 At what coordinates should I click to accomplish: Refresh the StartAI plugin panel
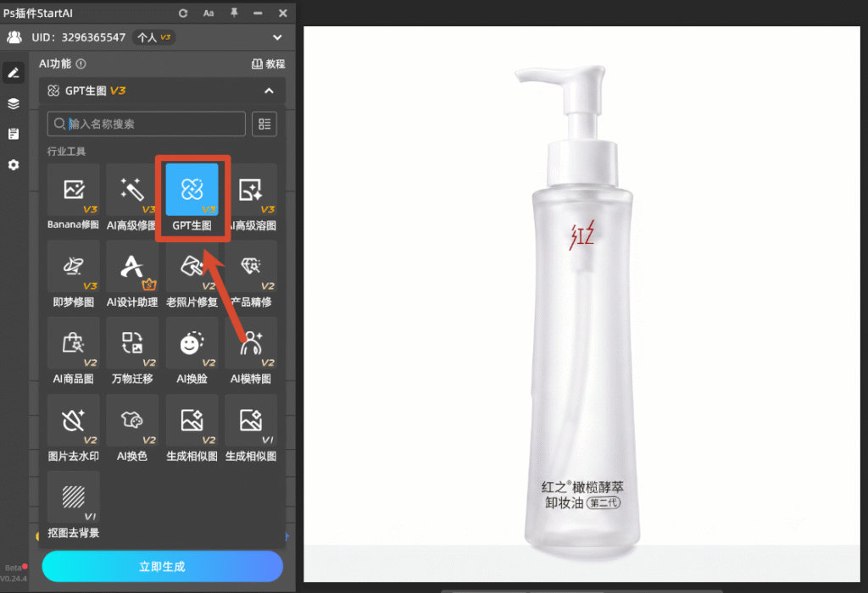click(x=183, y=14)
